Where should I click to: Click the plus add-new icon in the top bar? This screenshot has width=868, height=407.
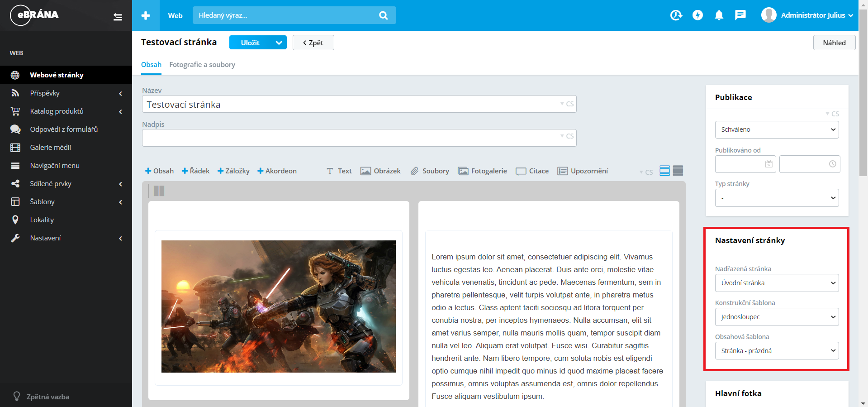coord(146,15)
